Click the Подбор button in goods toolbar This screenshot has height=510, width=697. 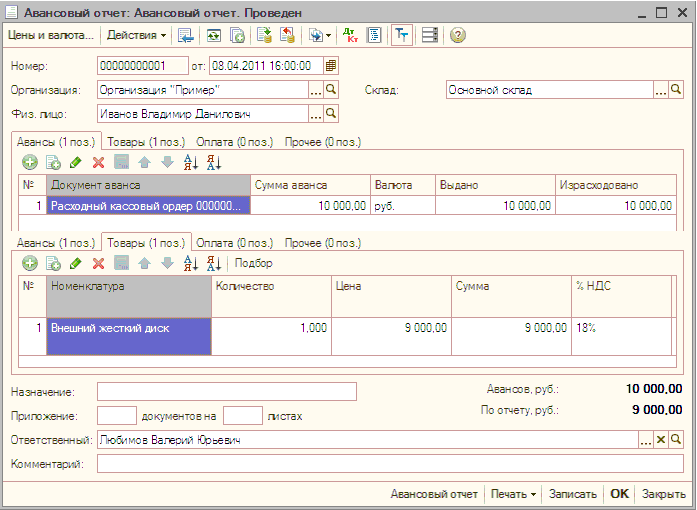click(x=253, y=263)
